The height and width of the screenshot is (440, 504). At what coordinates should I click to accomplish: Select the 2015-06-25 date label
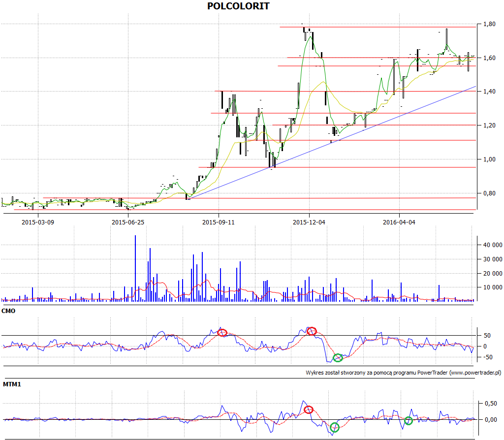(128, 222)
